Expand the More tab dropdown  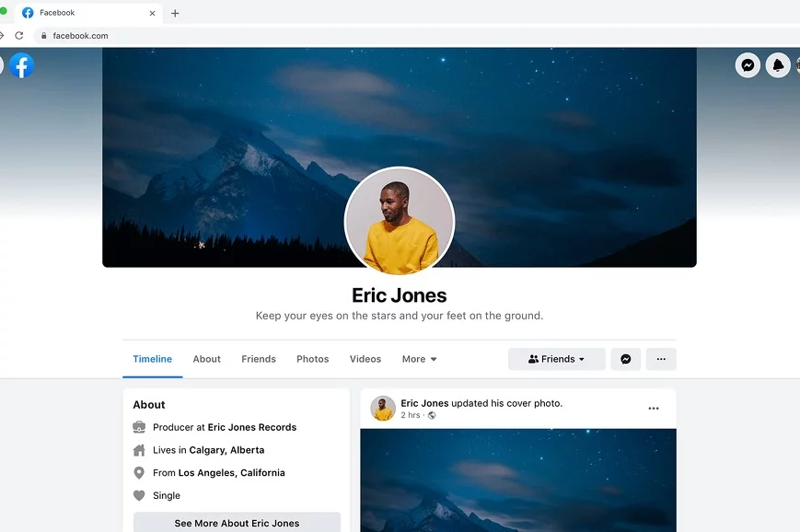pos(419,359)
